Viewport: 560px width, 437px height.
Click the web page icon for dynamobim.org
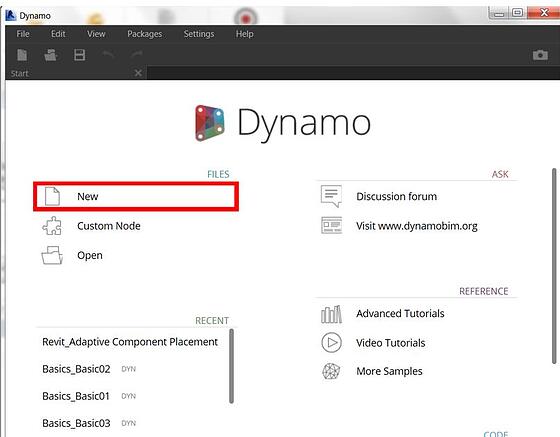(x=331, y=225)
